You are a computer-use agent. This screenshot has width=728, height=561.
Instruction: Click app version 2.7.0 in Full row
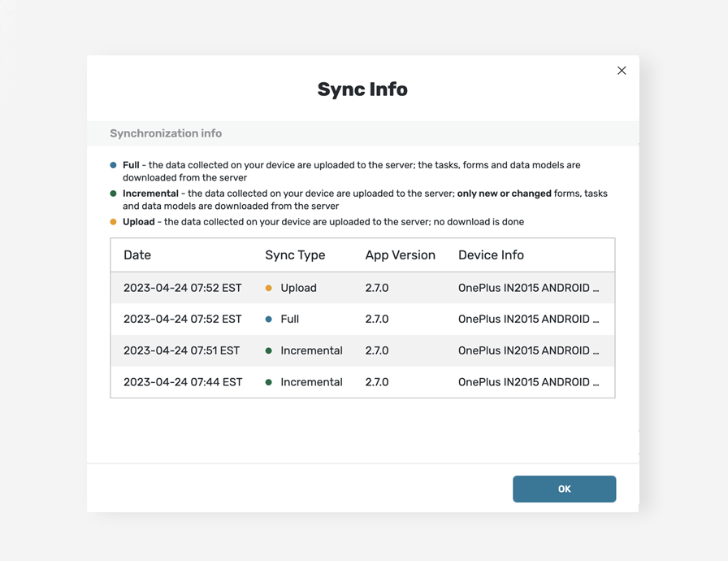(x=377, y=319)
